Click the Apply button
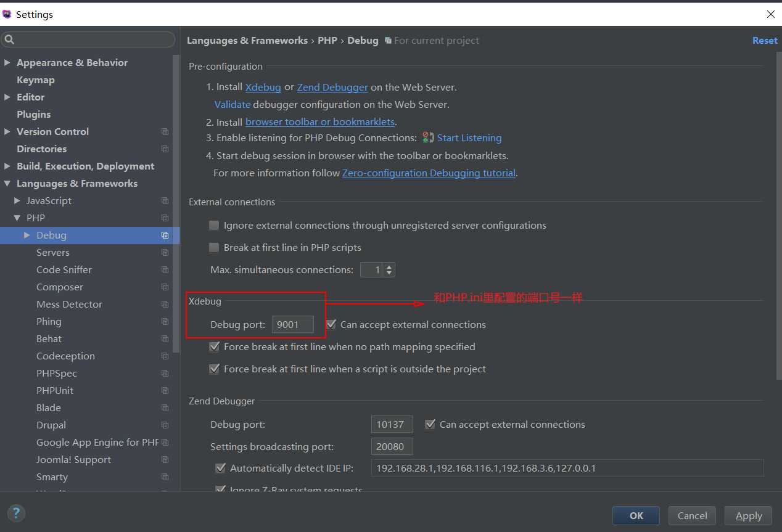 tap(749, 515)
